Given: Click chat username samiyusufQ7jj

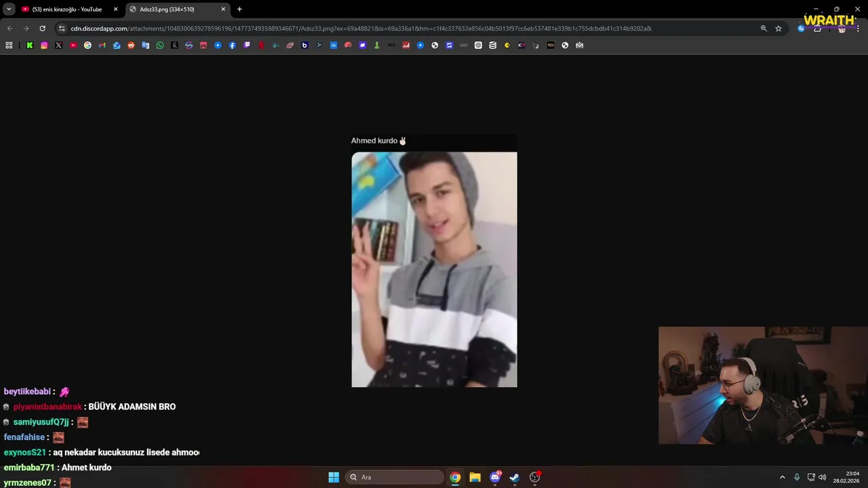Looking at the screenshot, I should tap(41, 422).
